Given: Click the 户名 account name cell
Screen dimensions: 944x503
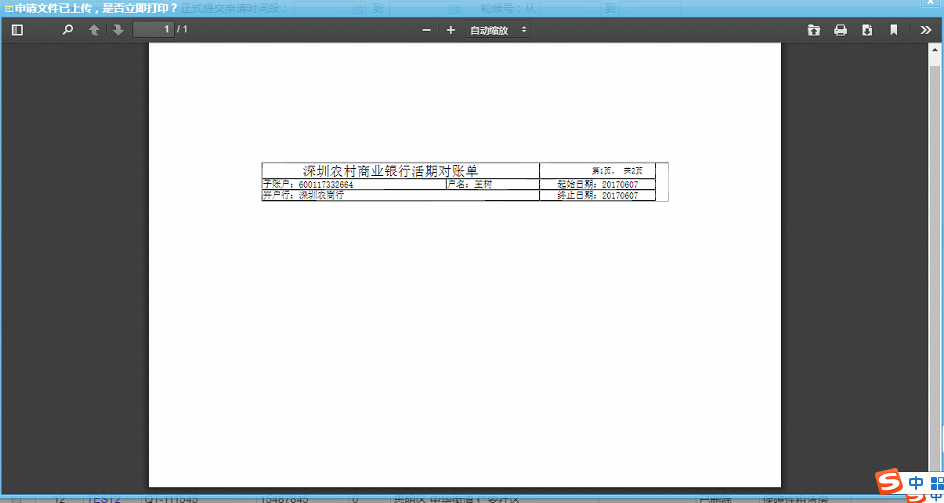Looking at the screenshot, I should point(492,184).
